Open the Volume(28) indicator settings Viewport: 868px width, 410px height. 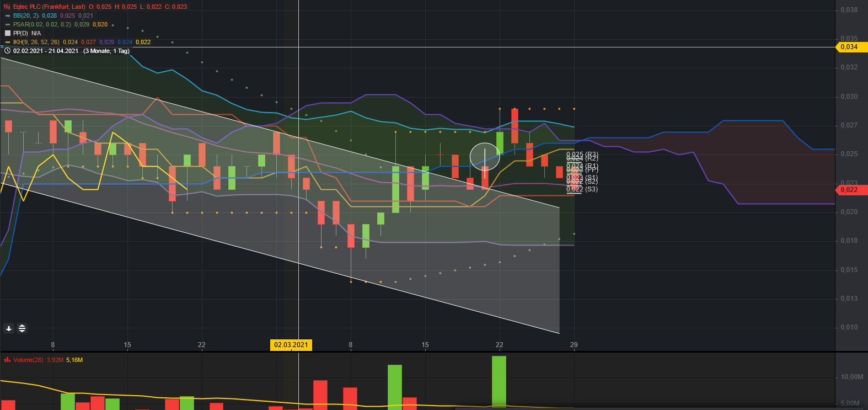(28, 360)
